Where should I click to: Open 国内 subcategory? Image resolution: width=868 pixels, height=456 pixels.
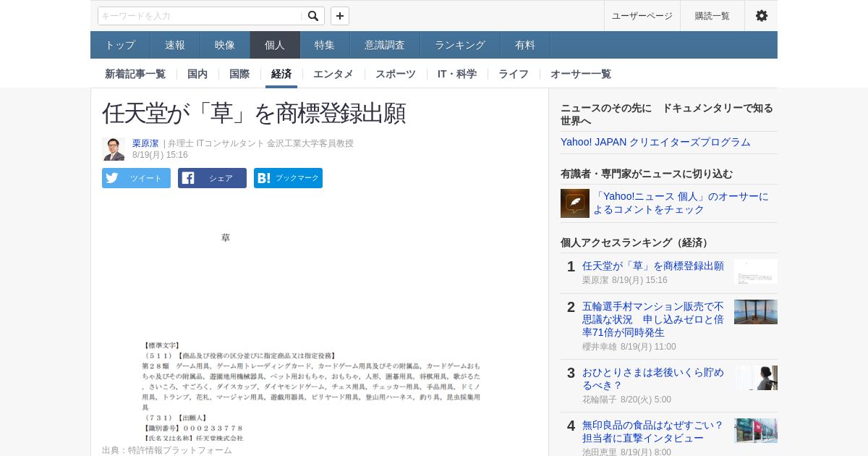coord(197,74)
